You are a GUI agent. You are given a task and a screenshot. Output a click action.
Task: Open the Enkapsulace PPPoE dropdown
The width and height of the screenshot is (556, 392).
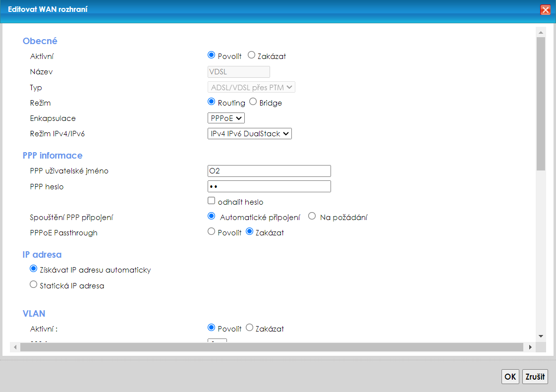[x=226, y=118]
